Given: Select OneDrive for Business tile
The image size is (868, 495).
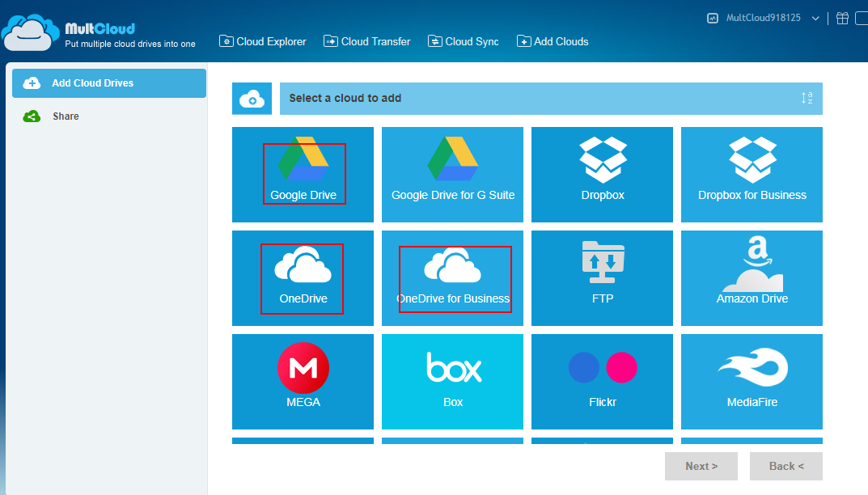Looking at the screenshot, I should (x=452, y=278).
